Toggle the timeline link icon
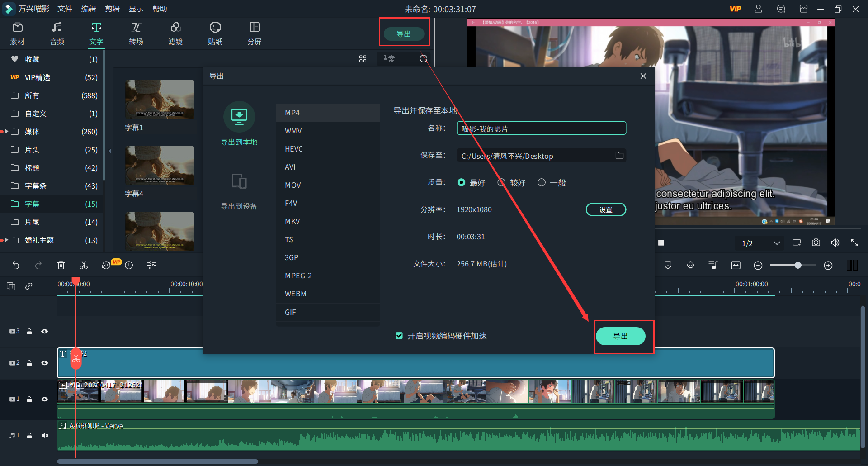The width and height of the screenshot is (868, 466). pyautogui.click(x=29, y=286)
